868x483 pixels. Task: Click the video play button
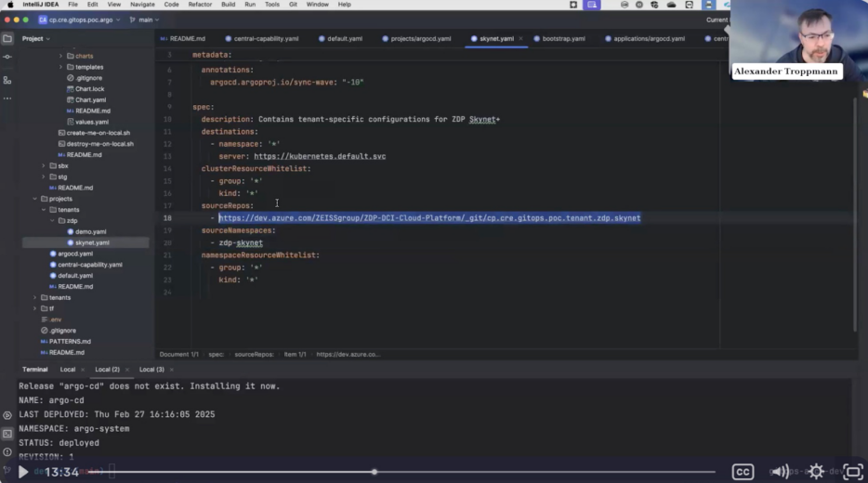[x=22, y=472]
